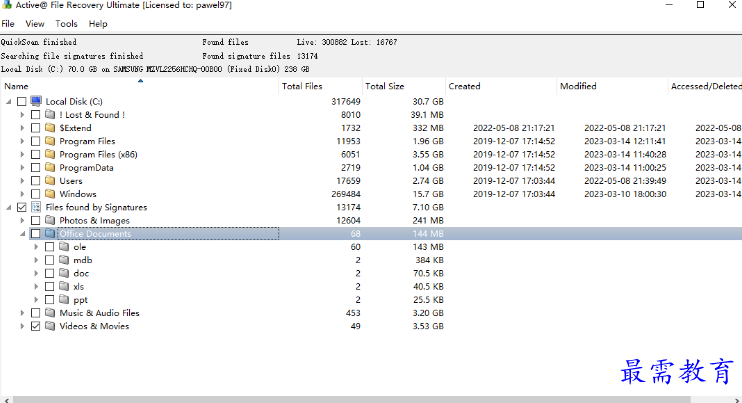Click the Users folder icon

[50, 181]
